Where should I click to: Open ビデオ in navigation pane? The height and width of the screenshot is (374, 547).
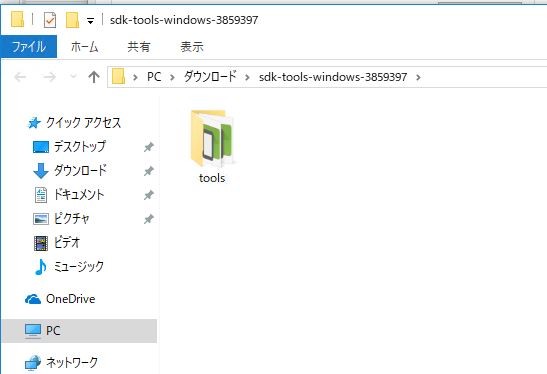point(67,242)
